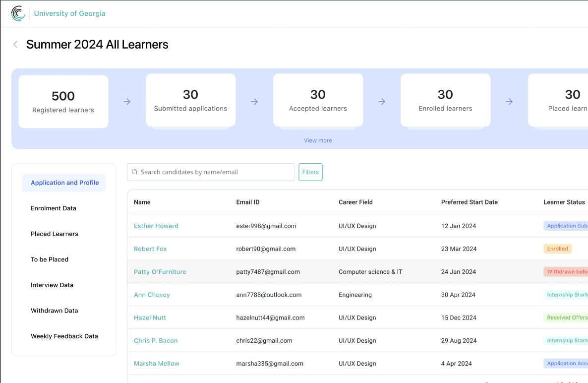Click the Computer science & IT cell
This screenshot has height=383, width=588.
[370, 271]
